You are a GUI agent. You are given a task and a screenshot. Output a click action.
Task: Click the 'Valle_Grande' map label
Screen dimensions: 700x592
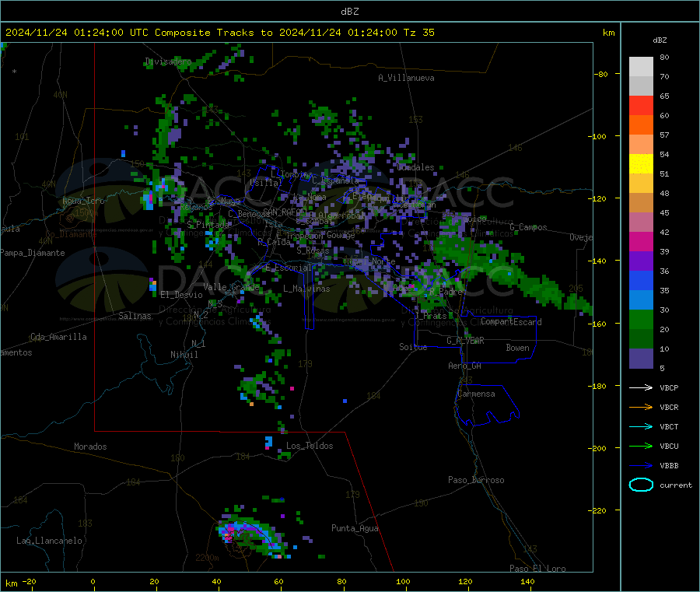pyautogui.click(x=231, y=286)
